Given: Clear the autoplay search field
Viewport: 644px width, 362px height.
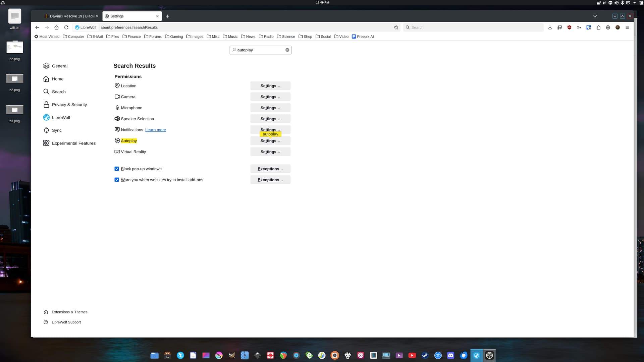Looking at the screenshot, I should 287,50.
